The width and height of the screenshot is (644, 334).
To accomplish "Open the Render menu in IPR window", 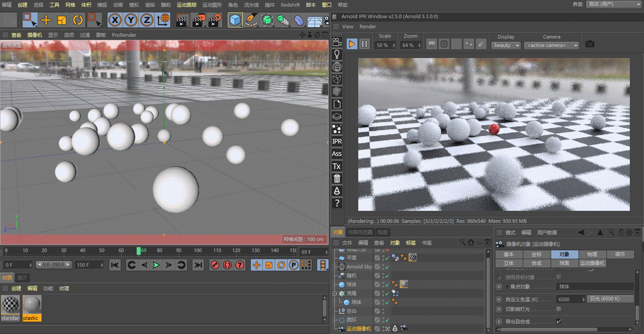I will (x=368, y=27).
